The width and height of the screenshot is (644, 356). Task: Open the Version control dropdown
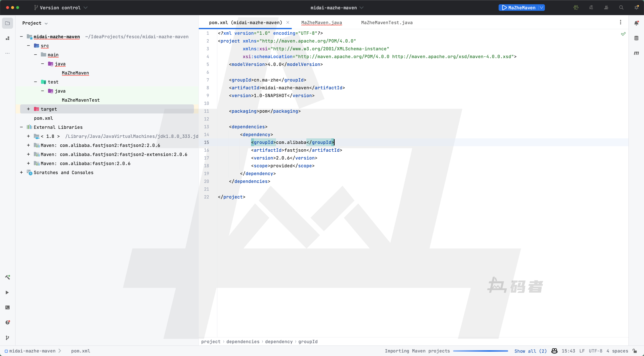[61, 8]
